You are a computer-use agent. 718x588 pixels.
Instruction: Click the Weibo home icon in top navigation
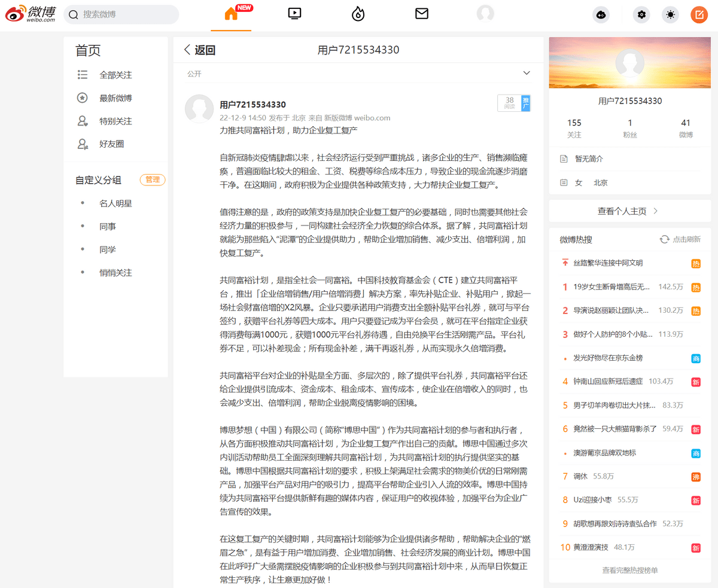[x=231, y=14]
